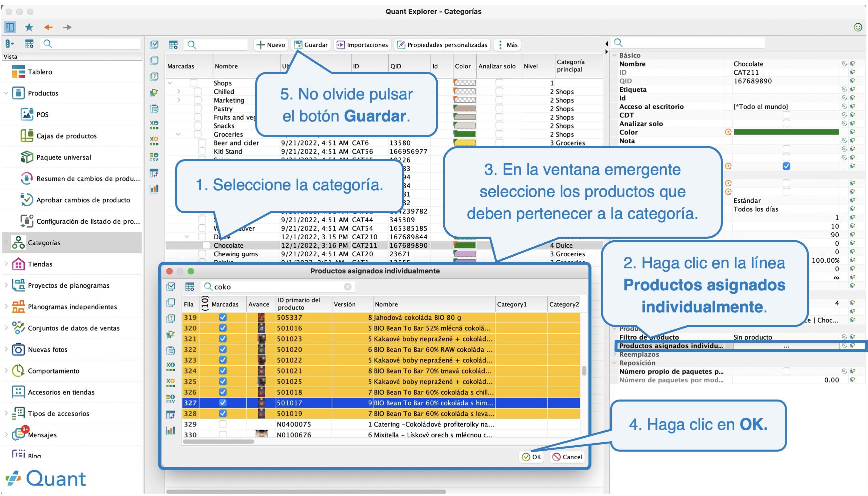
Task: Open the sidebar table settings icon
Action: tap(29, 44)
